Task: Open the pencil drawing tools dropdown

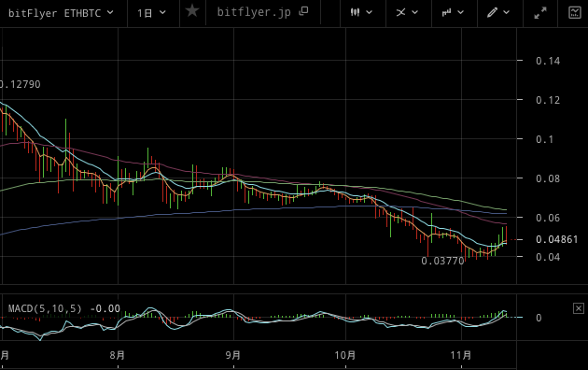Action: pyautogui.click(x=498, y=13)
